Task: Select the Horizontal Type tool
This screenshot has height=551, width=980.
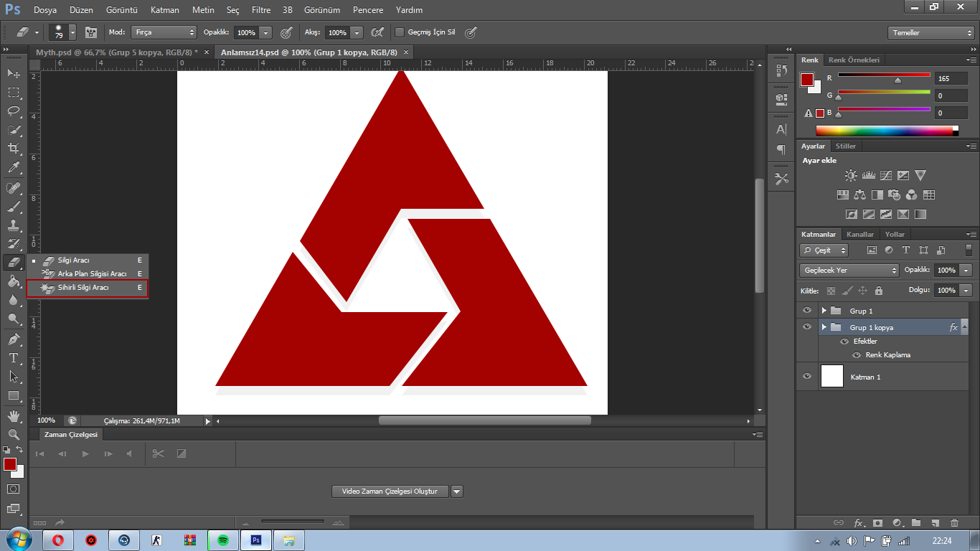Action: click(x=14, y=357)
